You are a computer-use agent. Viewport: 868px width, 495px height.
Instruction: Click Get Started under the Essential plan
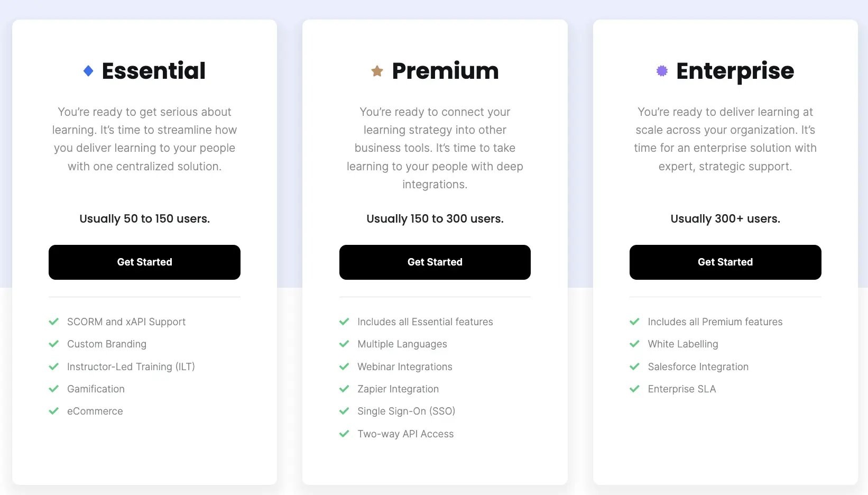click(144, 262)
